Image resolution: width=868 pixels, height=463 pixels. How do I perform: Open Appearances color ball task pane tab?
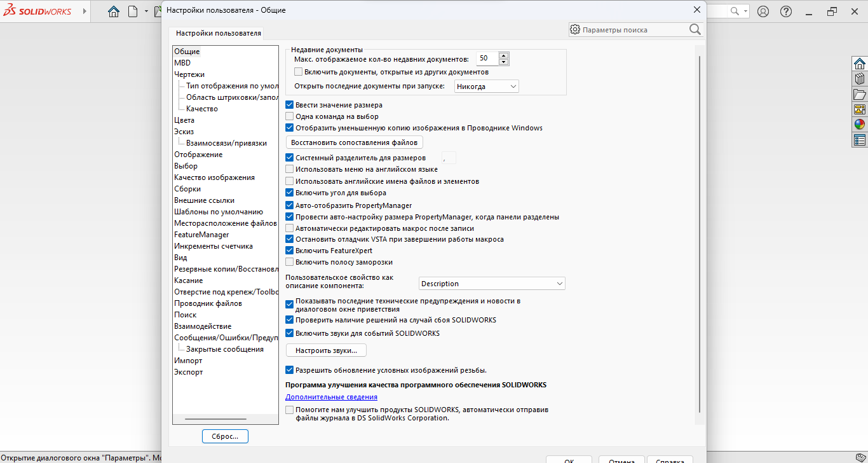pyautogui.click(x=860, y=125)
